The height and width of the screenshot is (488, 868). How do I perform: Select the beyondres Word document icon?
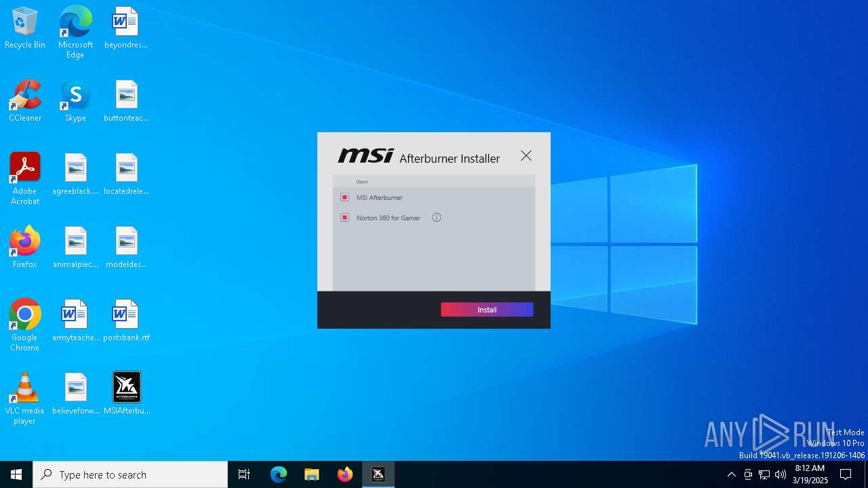click(x=126, y=28)
